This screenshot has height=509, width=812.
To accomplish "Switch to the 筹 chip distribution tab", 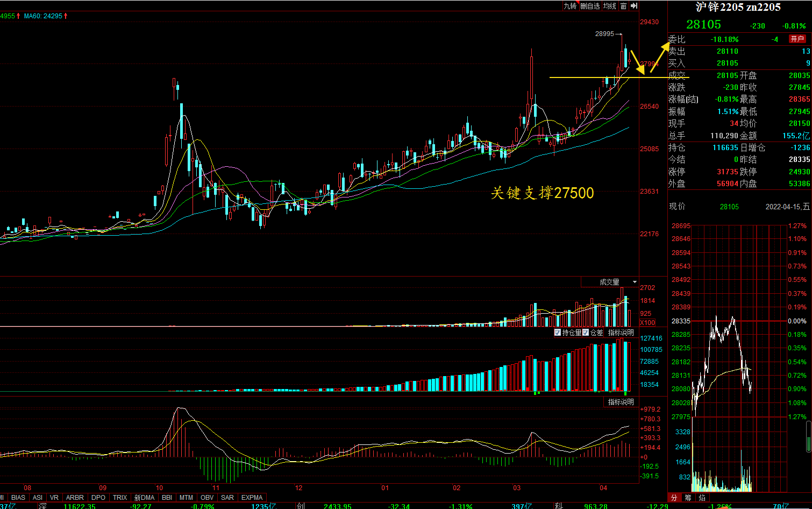I will 688,498.
